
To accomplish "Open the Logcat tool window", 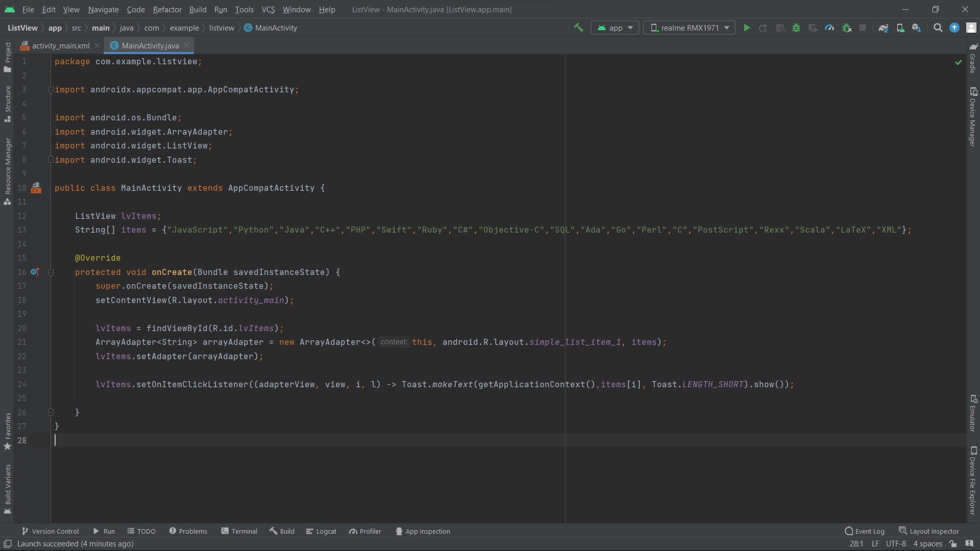I will [321, 531].
